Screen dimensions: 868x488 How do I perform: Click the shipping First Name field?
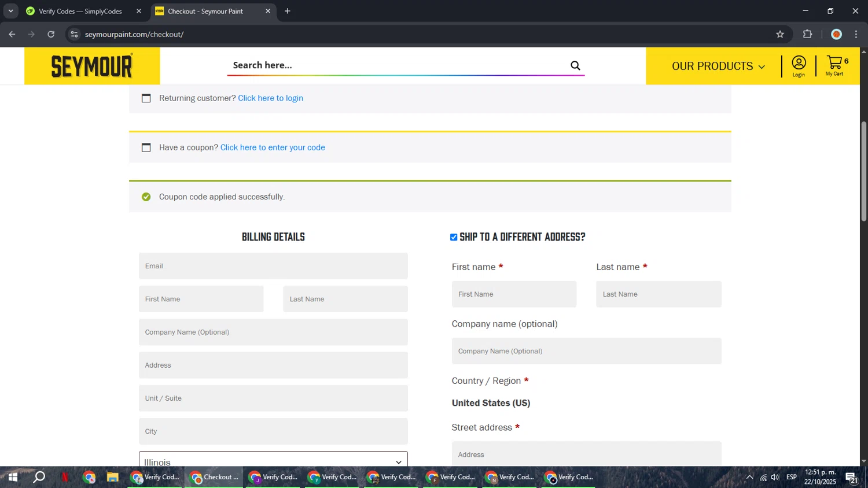coord(514,294)
